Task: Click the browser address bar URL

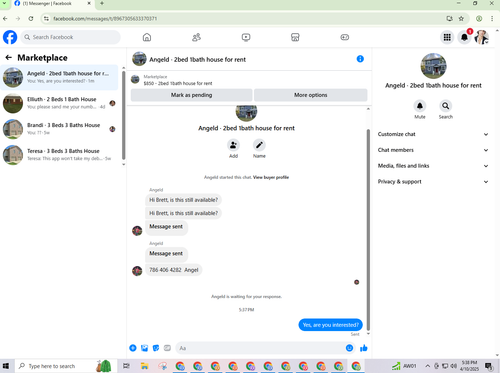Action: (105, 19)
